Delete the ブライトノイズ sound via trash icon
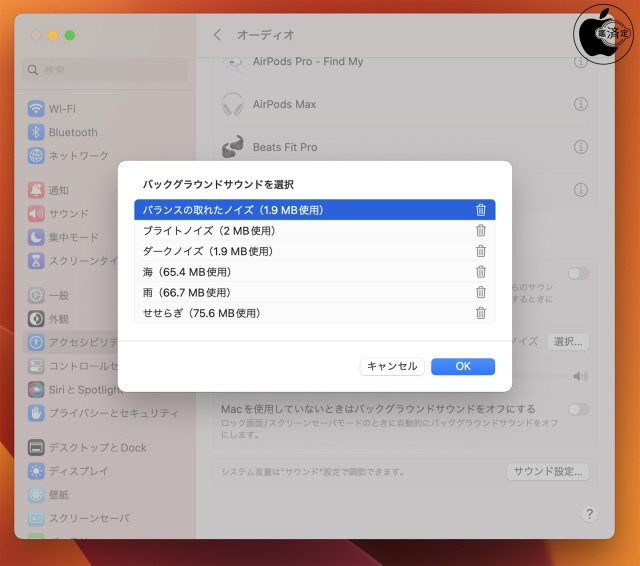This screenshot has height=566, width=640. [481, 231]
